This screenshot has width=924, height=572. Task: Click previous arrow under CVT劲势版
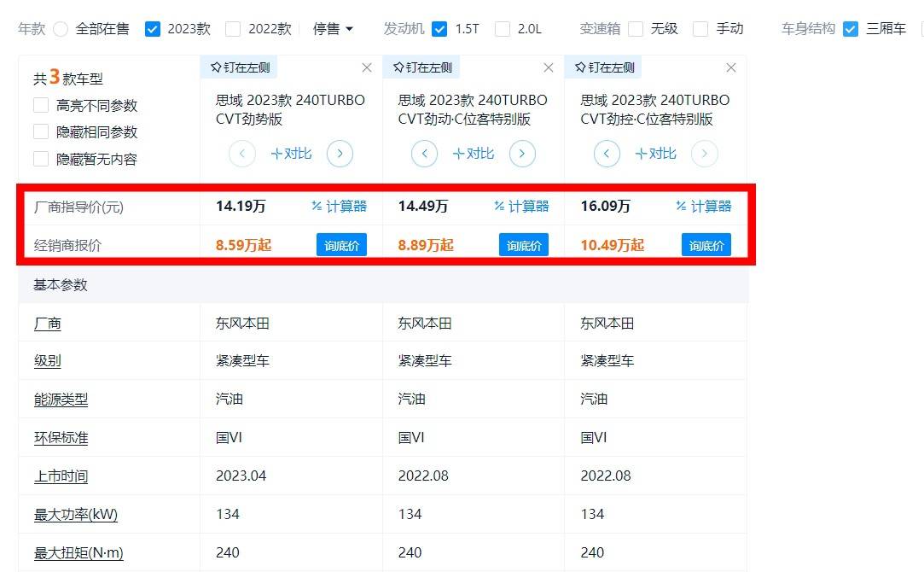pos(242,154)
